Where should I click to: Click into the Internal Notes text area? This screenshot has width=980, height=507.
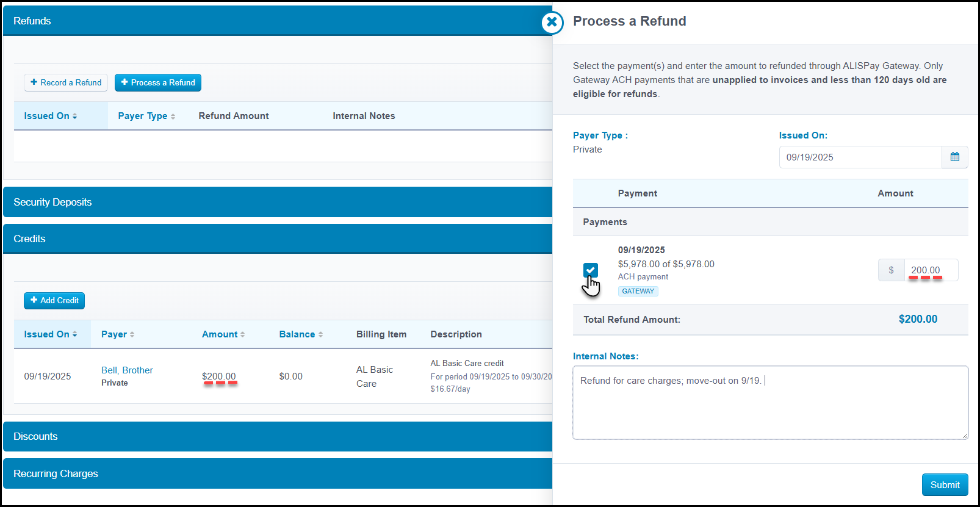pyautogui.click(x=770, y=403)
